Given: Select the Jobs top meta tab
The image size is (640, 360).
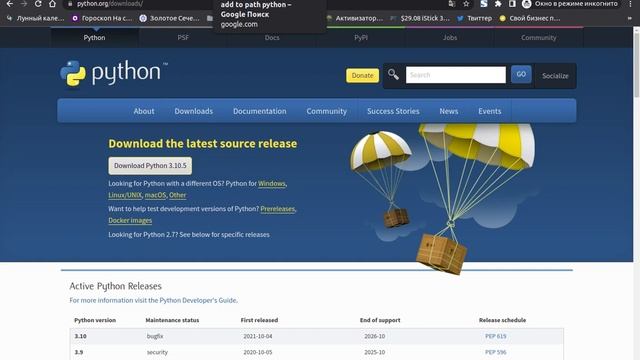Looking at the screenshot, I should coord(450,38).
